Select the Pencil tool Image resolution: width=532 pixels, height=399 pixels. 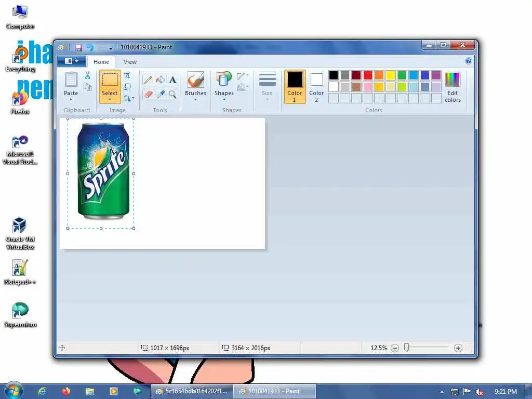tap(148, 79)
